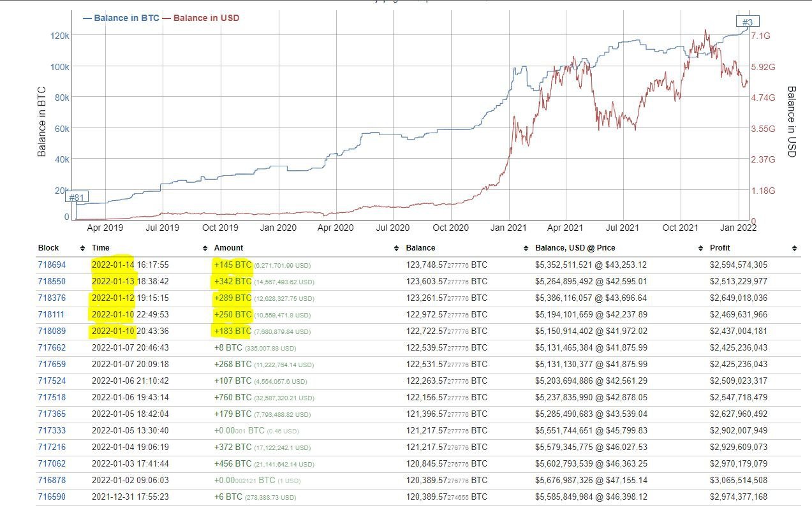Sort the table by the Block column

(x=82, y=248)
